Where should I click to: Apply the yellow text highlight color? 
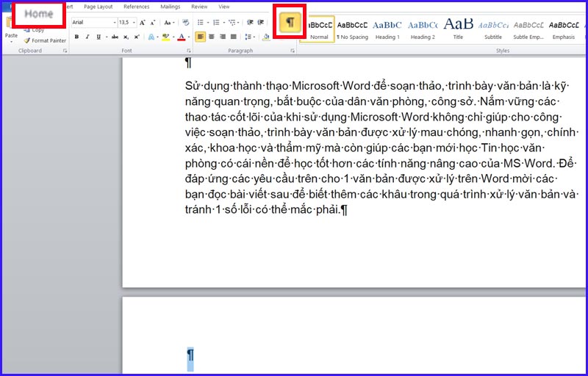[166, 37]
